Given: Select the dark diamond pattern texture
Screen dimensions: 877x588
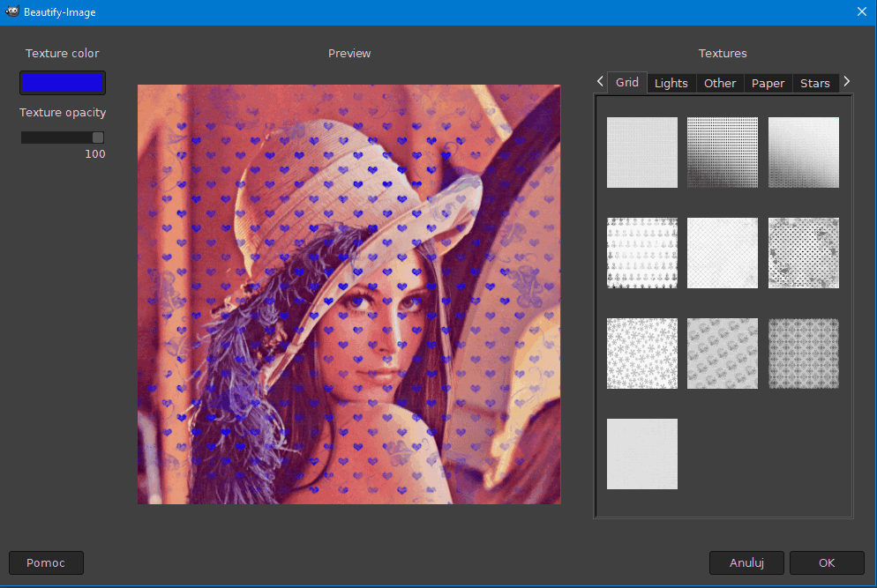Looking at the screenshot, I should [x=804, y=354].
